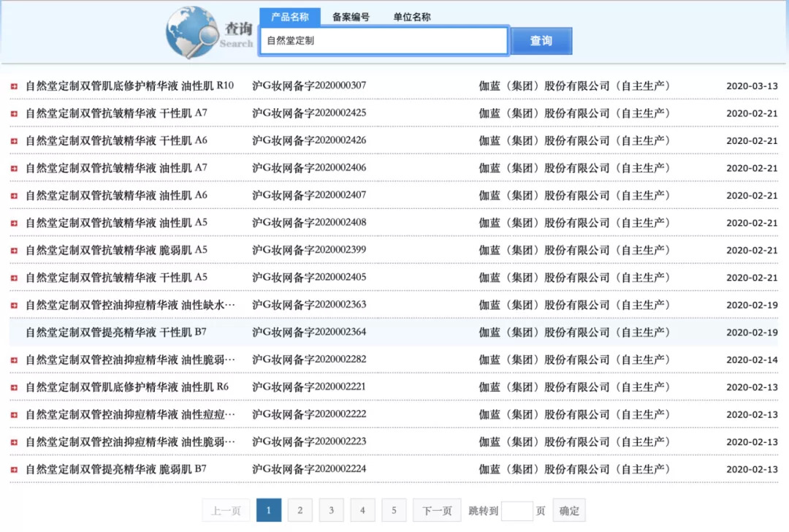
Task: Jump to page 5 of results
Action: pos(394,510)
